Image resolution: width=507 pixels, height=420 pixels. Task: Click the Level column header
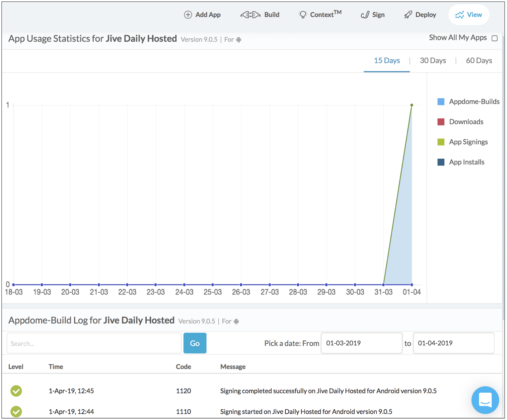[x=16, y=367]
